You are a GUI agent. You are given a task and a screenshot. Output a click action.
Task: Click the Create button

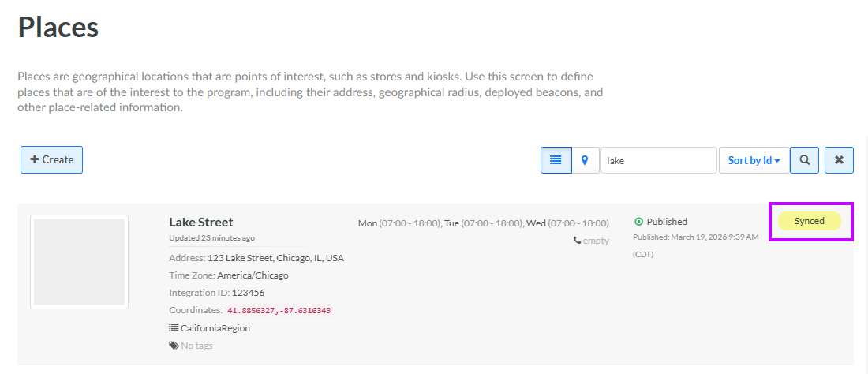[51, 159]
